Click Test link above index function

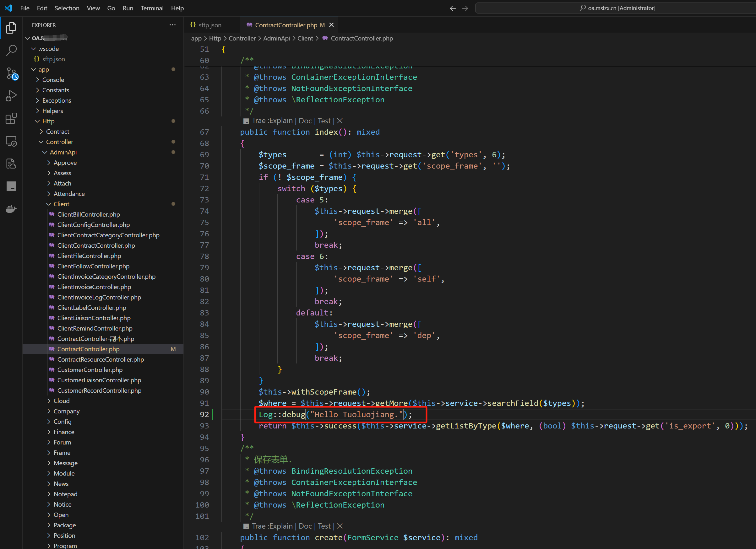click(324, 121)
